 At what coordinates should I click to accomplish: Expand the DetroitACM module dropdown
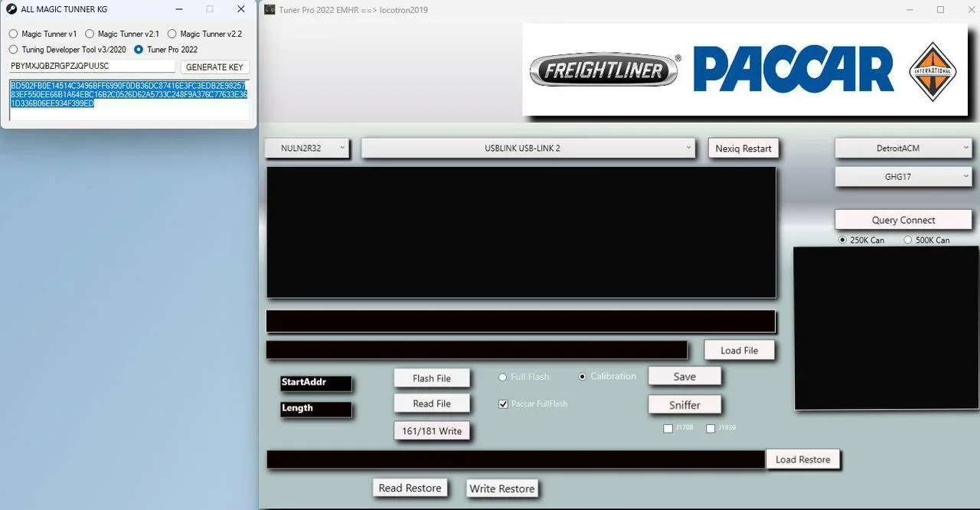[x=903, y=148]
